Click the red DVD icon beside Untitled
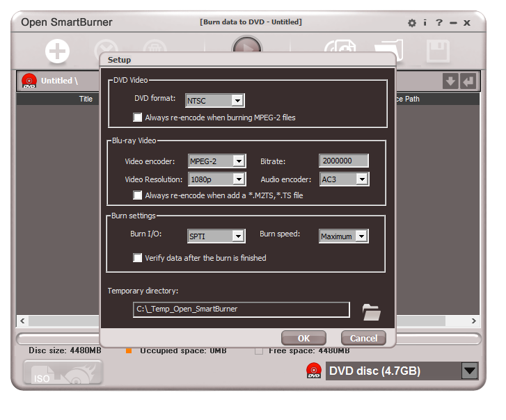Image resolution: width=506 pixels, height=420 pixels. (29, 81)
